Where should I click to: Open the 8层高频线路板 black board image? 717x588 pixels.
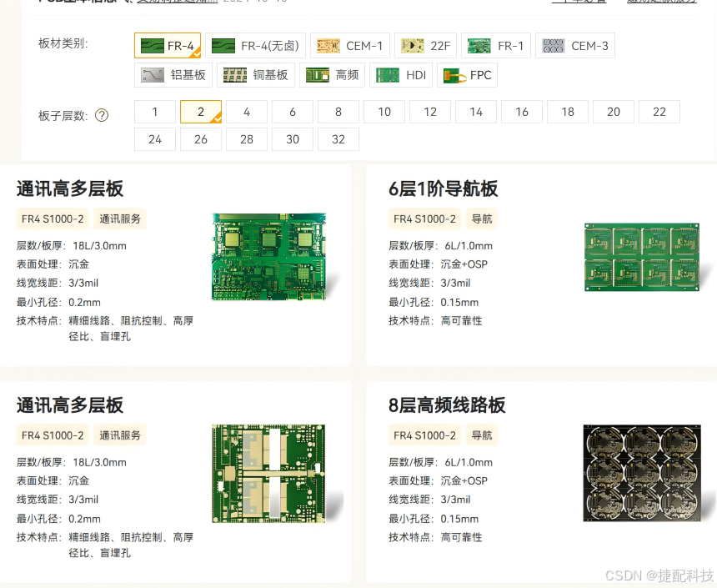point(642,473)
